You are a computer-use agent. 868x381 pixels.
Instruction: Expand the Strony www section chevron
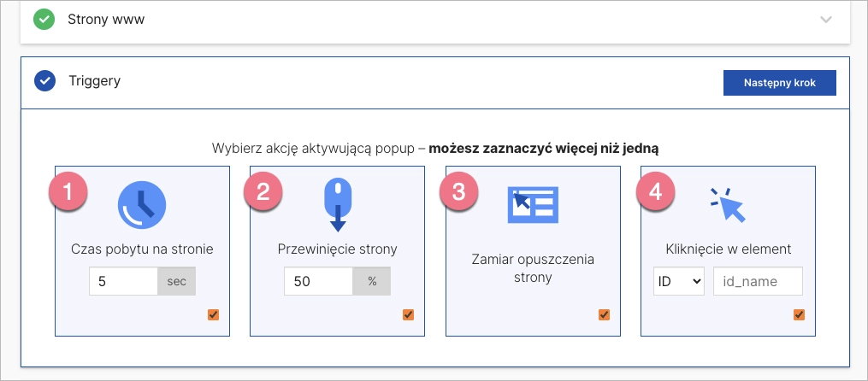pos(825,20)
